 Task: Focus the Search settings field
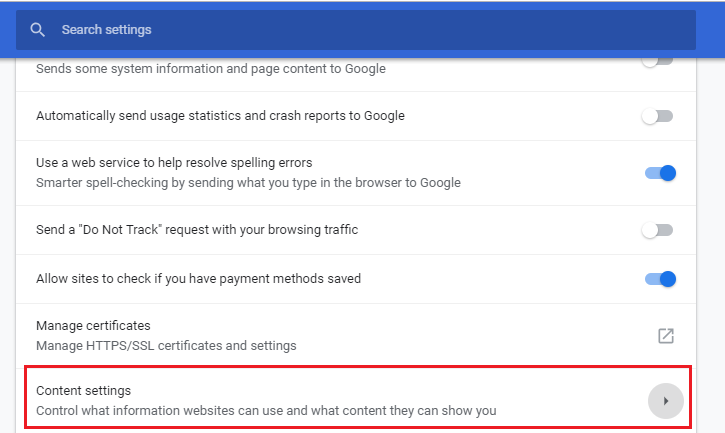click(300, 30)
